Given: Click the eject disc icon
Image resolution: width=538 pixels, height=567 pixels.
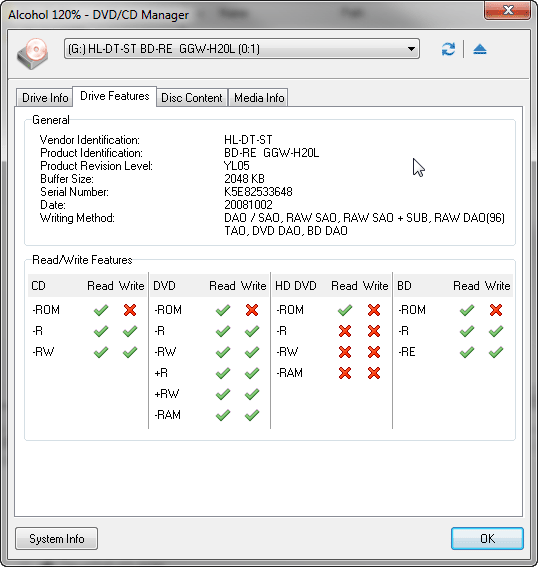Looking at the screenshot, I should [480, 49].
